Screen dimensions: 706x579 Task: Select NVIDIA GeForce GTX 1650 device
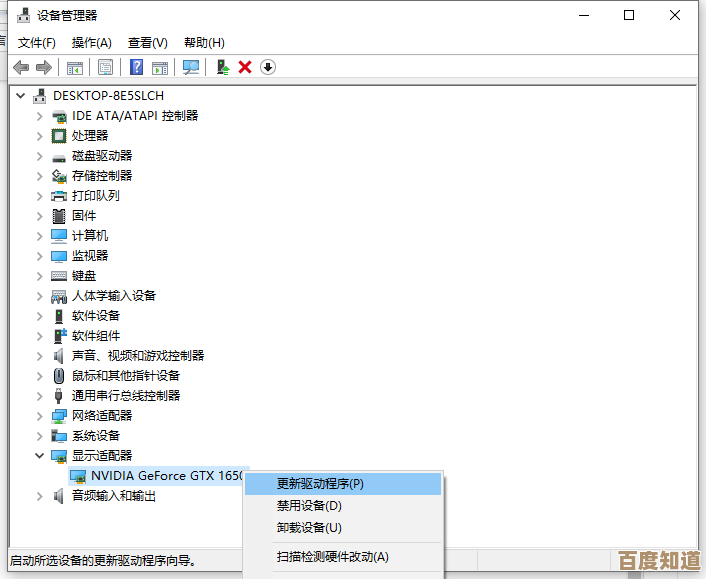click(167, 476)
